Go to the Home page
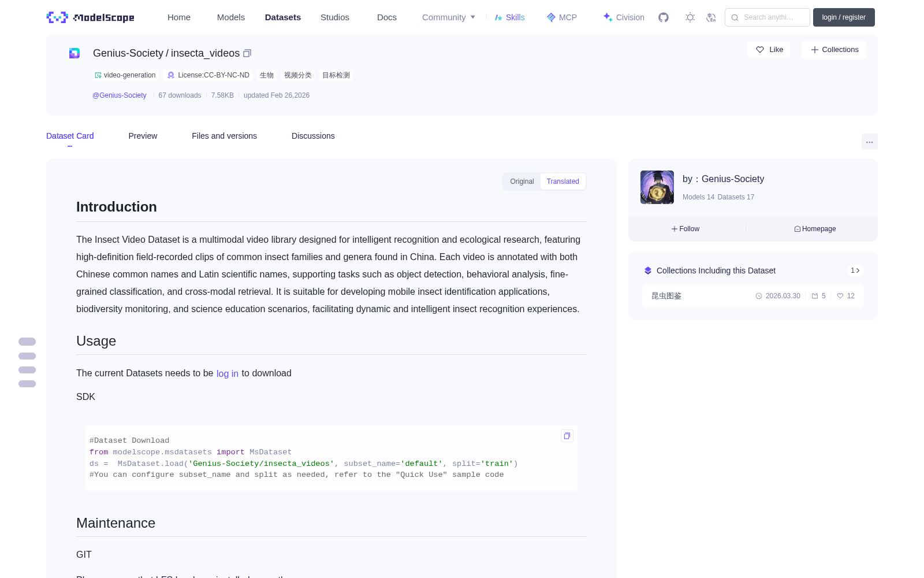Image resolution: width=924 pixels, height=578 pixels. coord(179,17)
